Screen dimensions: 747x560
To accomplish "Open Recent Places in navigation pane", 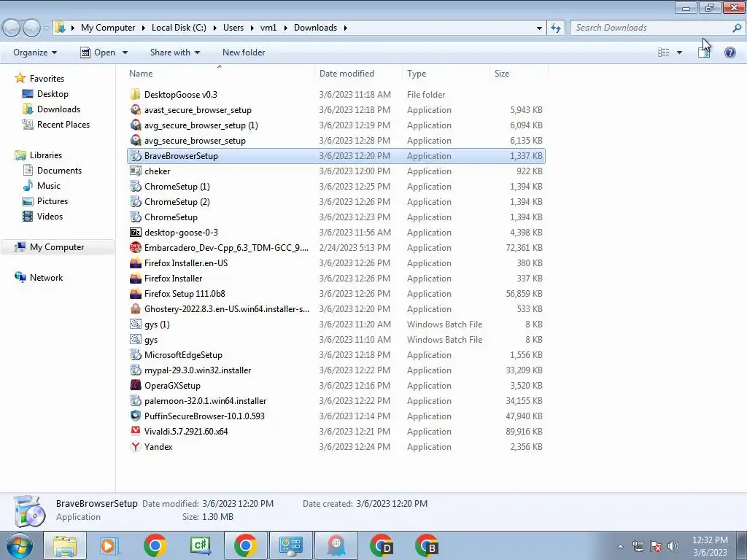I will (x=63, y=124).
